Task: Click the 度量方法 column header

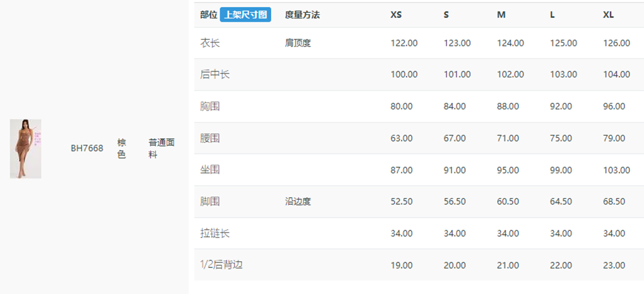Action: pyautogui.click(x=302, y=15)
